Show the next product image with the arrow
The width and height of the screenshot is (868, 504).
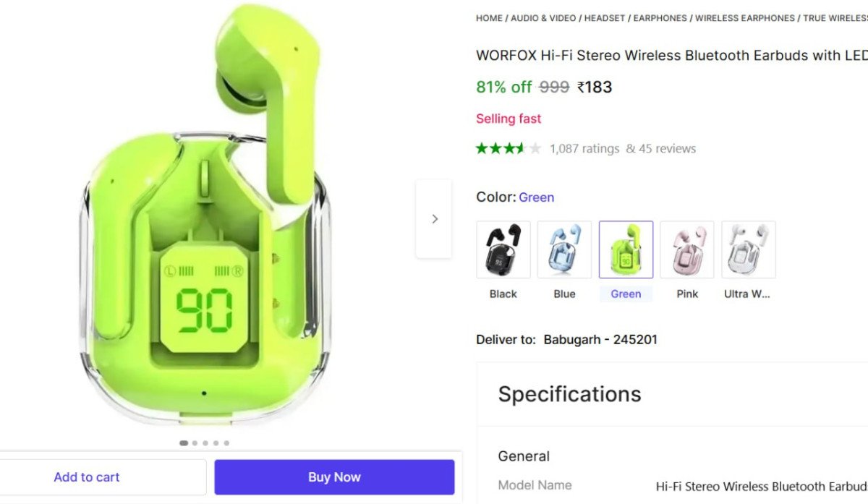(x=434, y=218)
